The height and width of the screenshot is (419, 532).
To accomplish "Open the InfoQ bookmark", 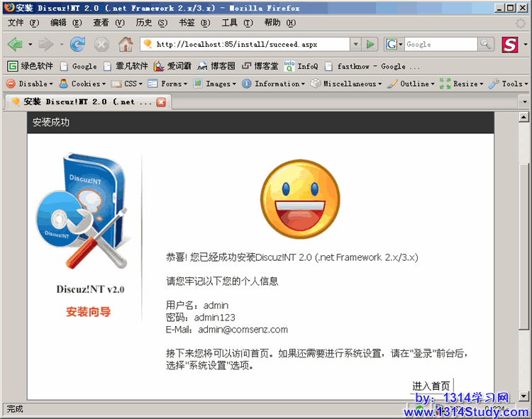I will pos(301,66).
